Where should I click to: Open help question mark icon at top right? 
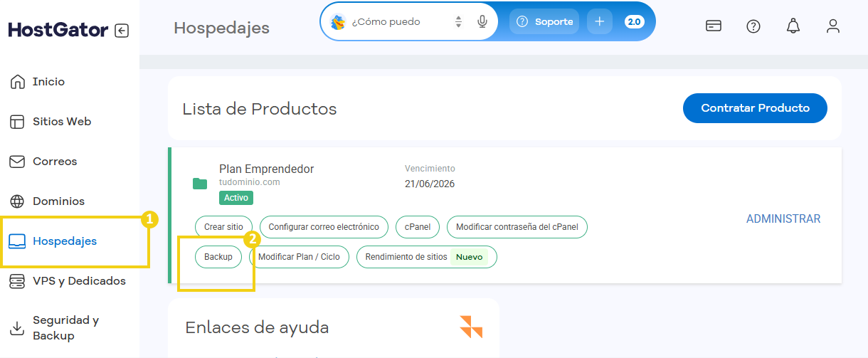point(753,26)
